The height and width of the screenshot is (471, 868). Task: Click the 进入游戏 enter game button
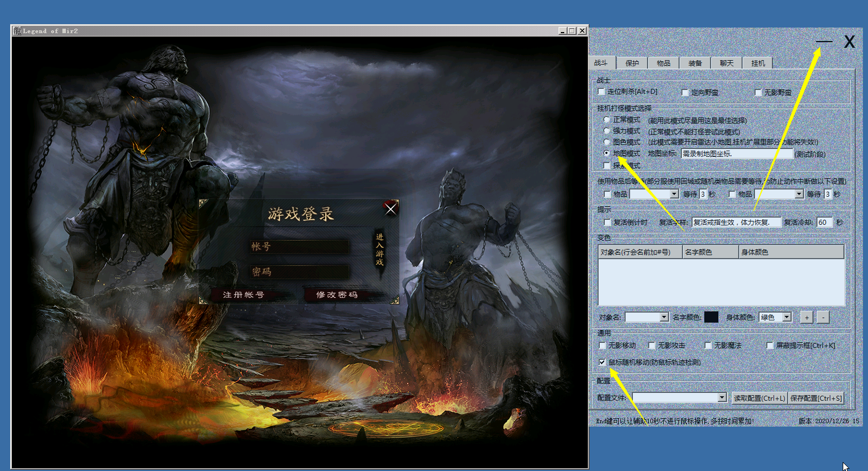tap(380, 250)
